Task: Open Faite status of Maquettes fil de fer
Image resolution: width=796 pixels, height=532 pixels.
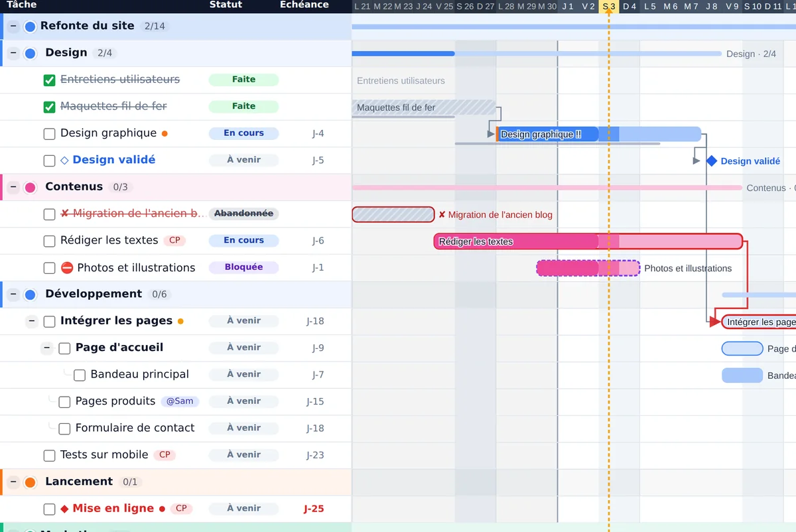Action: click(x=243, y=106)
